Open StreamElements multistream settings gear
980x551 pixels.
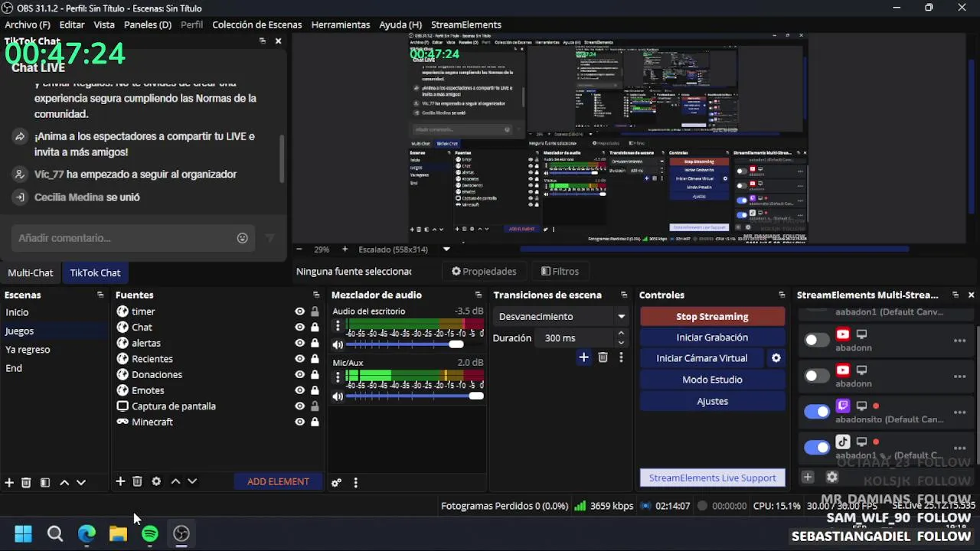coord(832,477)
